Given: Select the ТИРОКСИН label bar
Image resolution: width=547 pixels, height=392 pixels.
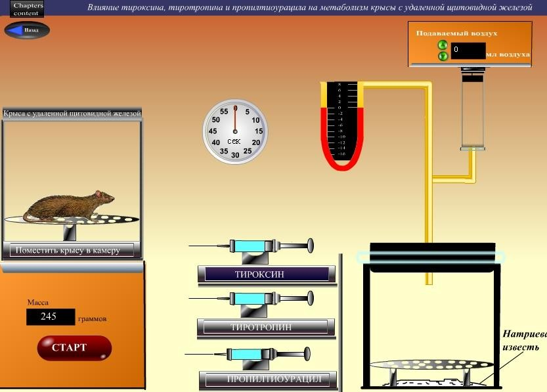Looking at the screenshot, I should coord(266,274).
